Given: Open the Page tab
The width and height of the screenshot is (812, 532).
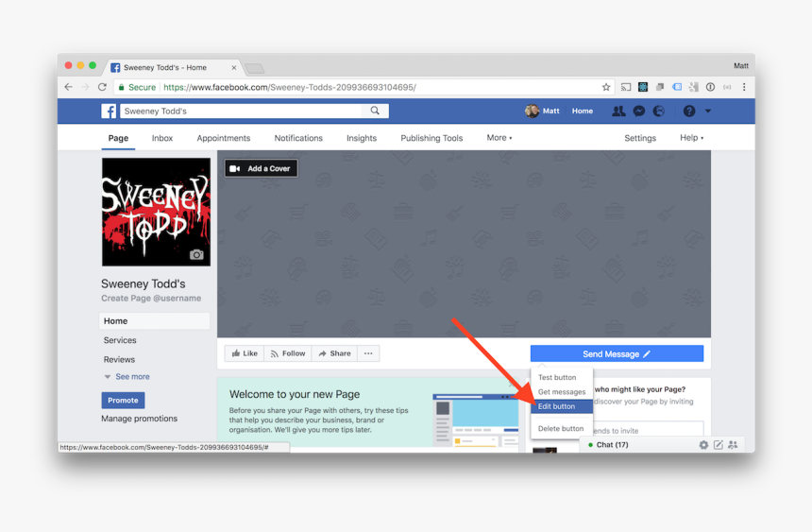Looking at the screenshot, I should 118,138.
